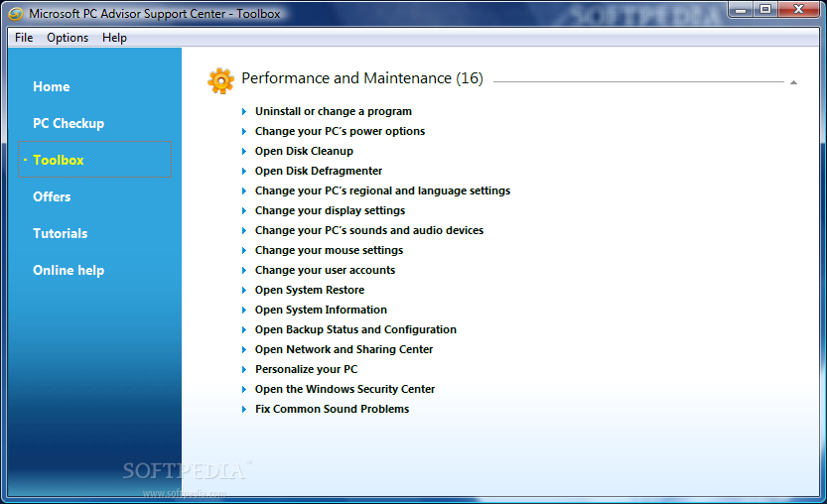Screen dimensions: 827x504
Task: Open Change your user accounts
Action: point(325,271)
